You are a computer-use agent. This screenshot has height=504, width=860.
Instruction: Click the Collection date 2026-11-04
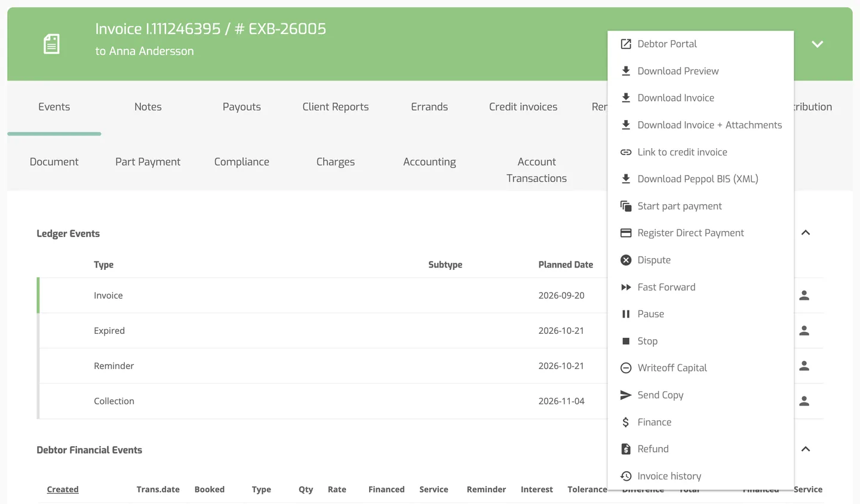click(x=561, y=401)
